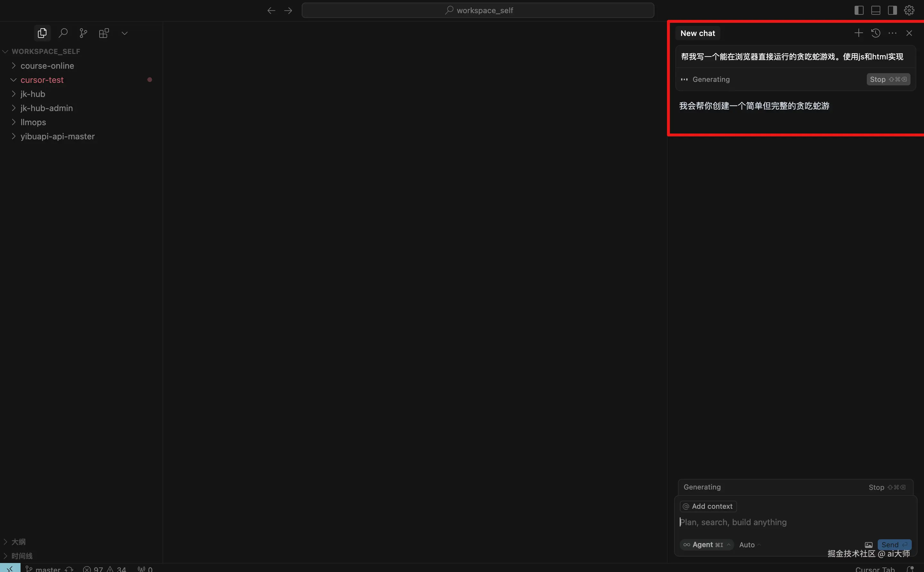Open the Explorer files view

click(42, 33)
